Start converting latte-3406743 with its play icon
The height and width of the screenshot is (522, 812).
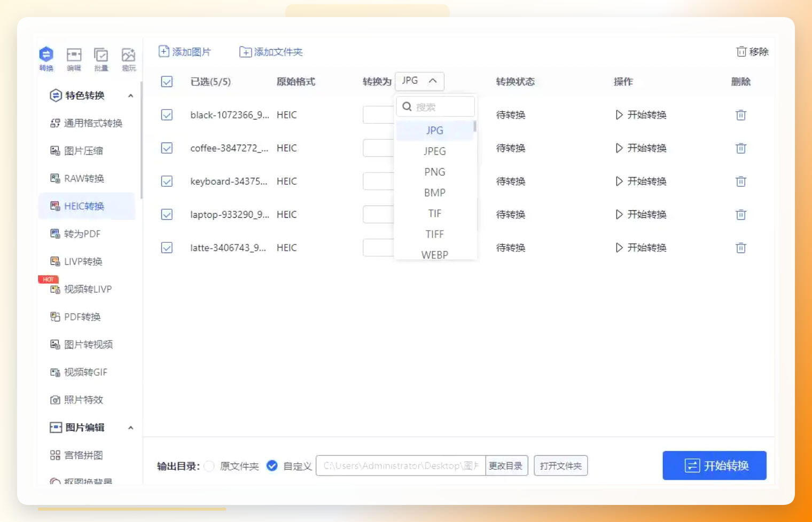click(x=619, y=248)
